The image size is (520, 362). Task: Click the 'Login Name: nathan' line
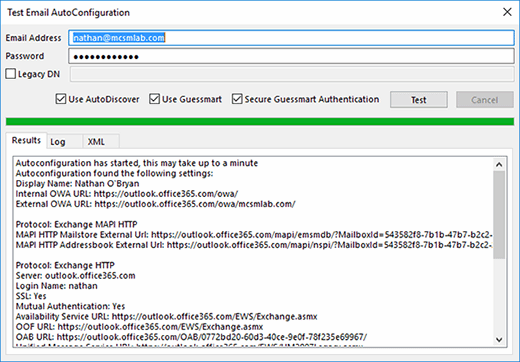pyautogui.click(x=56, y=286)
